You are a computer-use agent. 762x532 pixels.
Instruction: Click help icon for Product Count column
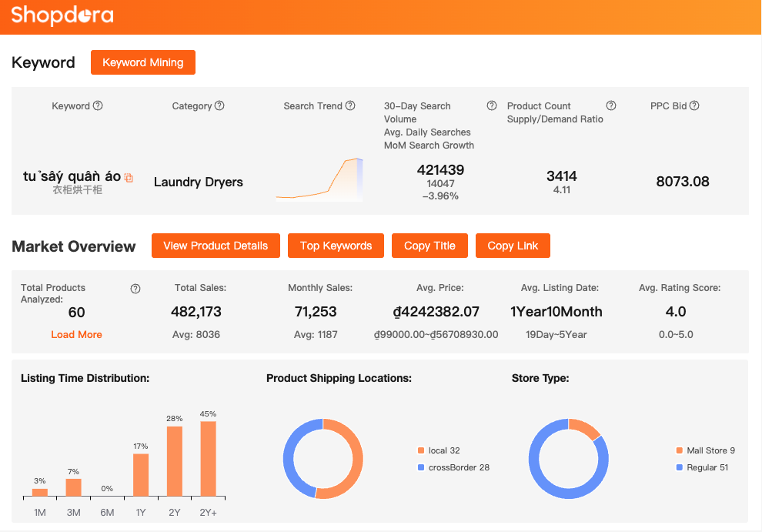click(611, 105)
